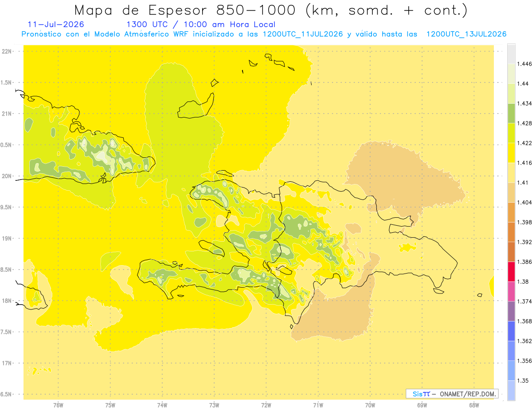This screenshot has width=532, height=411.
Task: Click the '1.386' color scale value
Action: click(x=524, y=262)
